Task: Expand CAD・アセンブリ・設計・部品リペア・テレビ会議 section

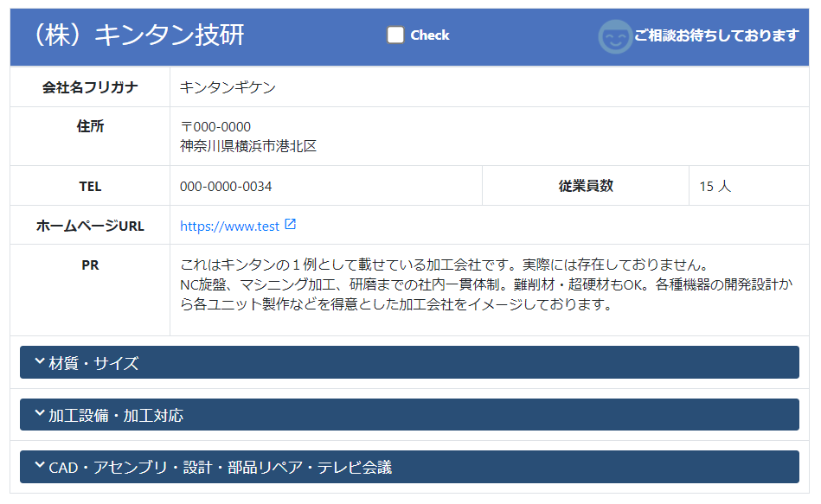Action: click(x=408, y=467)
